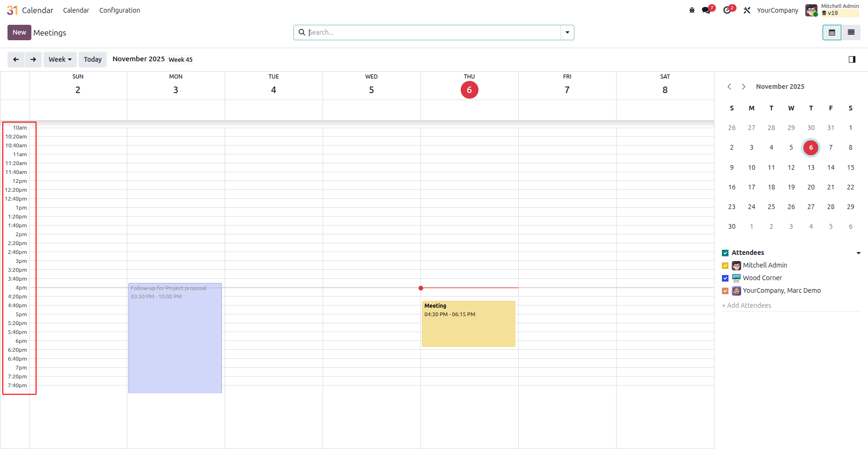Pick November 30 in mini calendar
This screenshot has height=449, width=868.
[x=732, y=226]
